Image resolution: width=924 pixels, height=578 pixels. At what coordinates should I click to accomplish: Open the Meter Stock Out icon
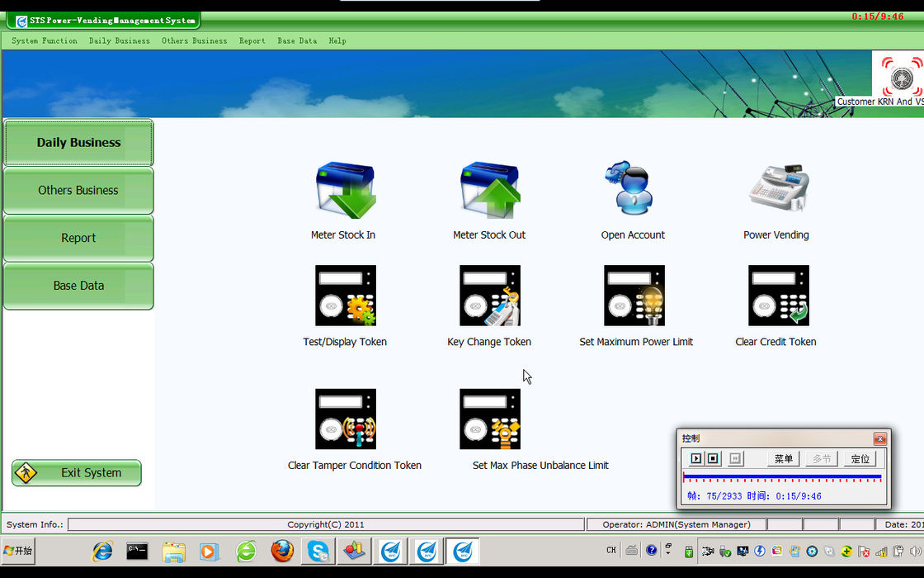tap(489, 191)
